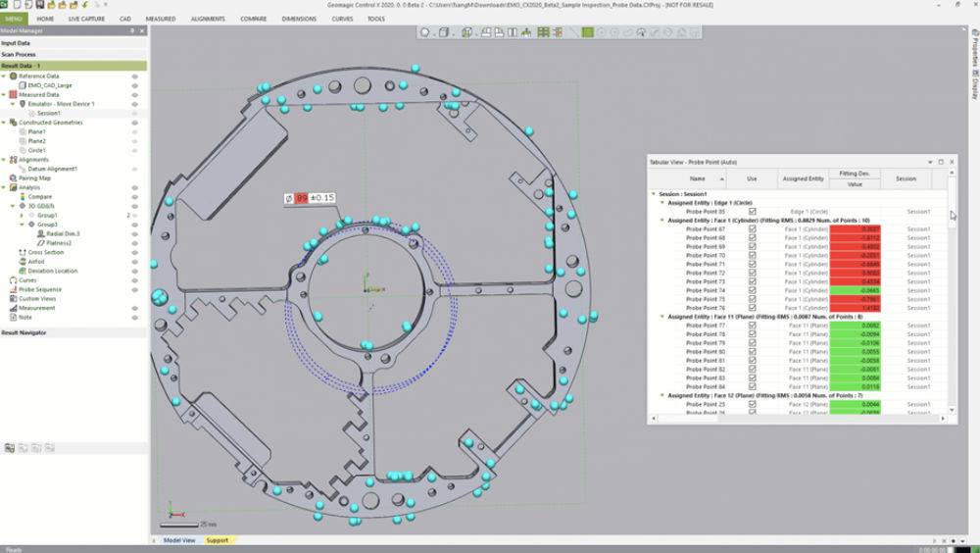Select the Probe Sequence item icon
Screen dimensions: 980x553
[x=13, y=289]
